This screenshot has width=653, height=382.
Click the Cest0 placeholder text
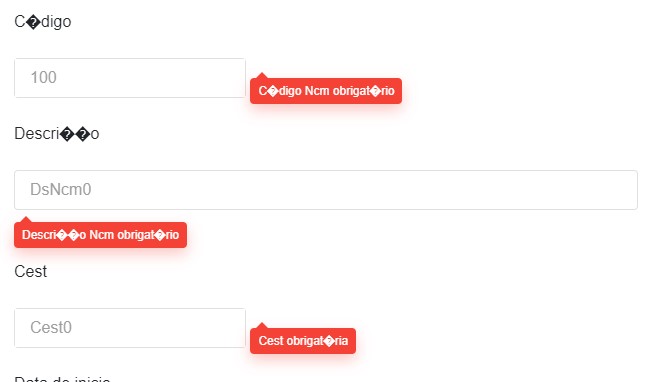pos(51,327)
